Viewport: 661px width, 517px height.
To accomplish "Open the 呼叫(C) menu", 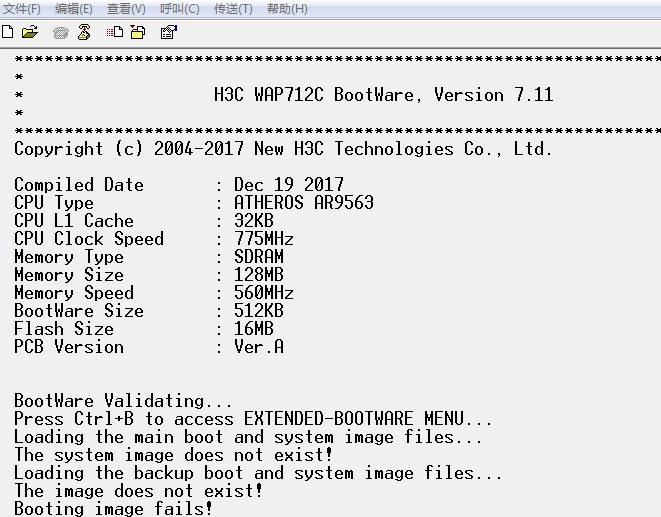I will pyautogui.click(x=180, y=8).
